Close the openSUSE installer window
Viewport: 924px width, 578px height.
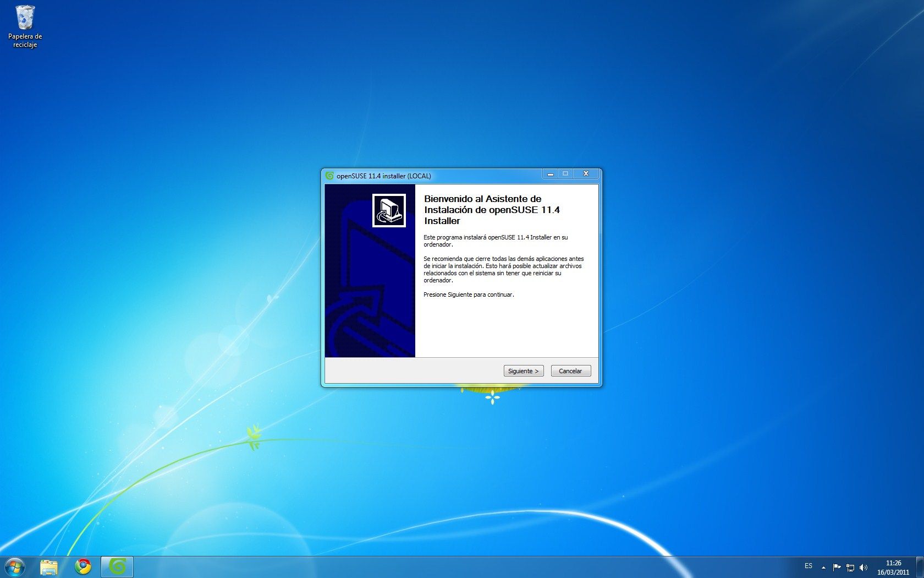[586, 174]
